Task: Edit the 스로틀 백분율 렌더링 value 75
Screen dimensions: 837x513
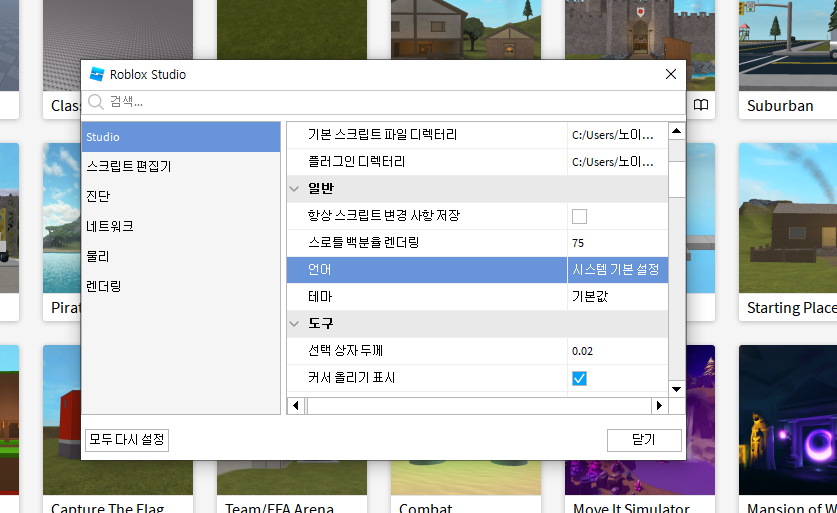Action: [617, 243]
